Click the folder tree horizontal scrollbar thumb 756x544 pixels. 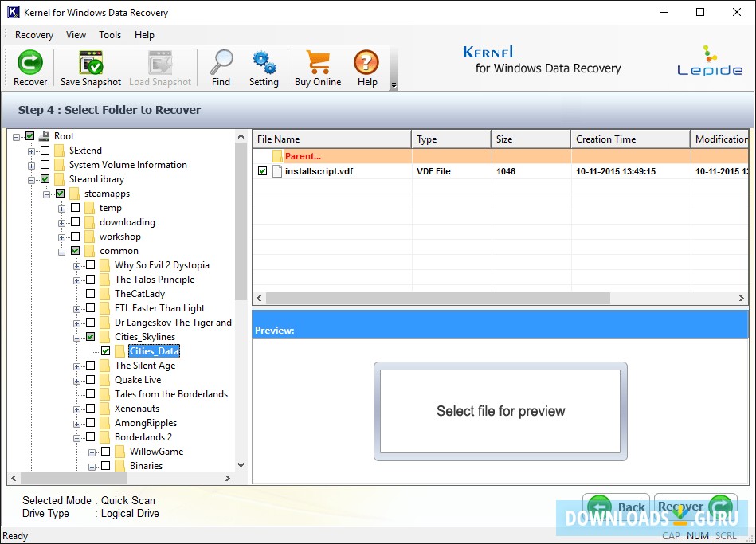point(74,478)
